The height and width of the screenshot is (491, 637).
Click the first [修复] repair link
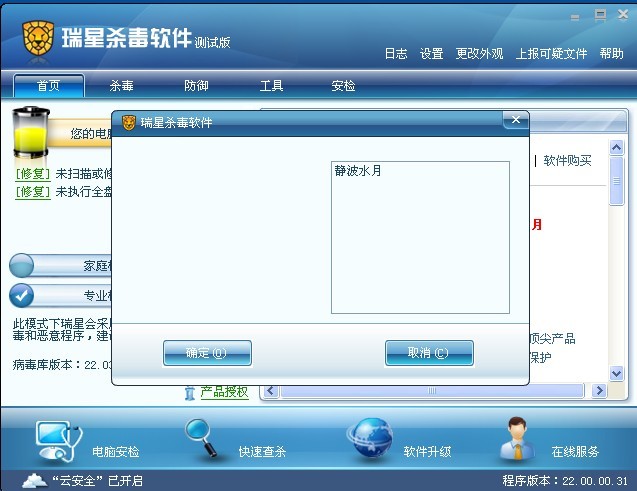[x=32, y=174]
